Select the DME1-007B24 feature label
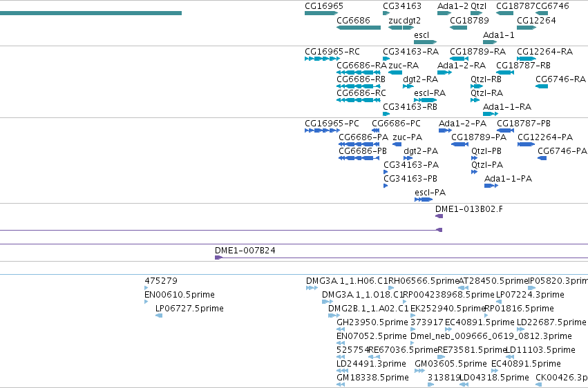This screenshot has height=388, width=588. coord(245,251)
